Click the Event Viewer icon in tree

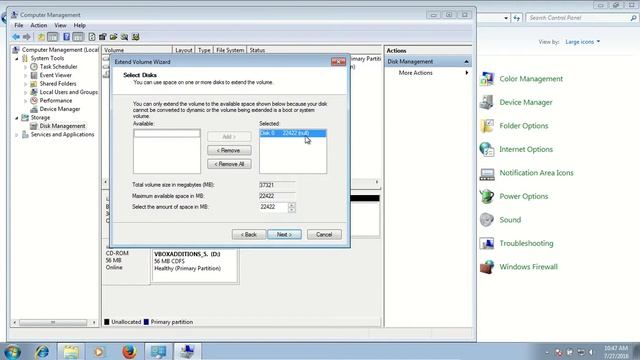tap(34, 75)
